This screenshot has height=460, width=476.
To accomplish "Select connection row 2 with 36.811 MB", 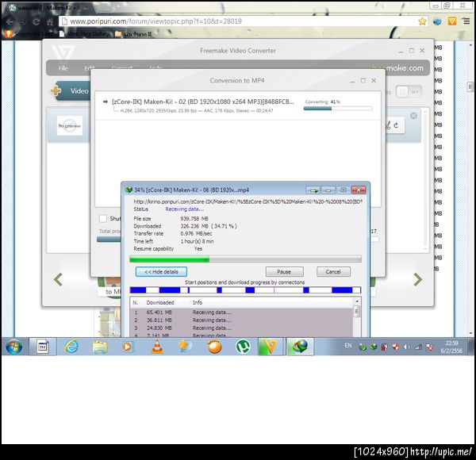I will tap(242, 320).
